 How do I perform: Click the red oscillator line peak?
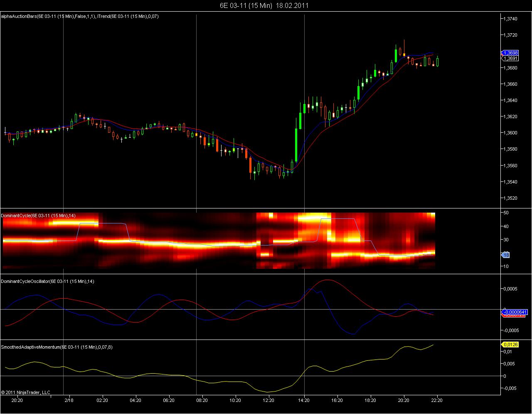[x=327, y=280]
